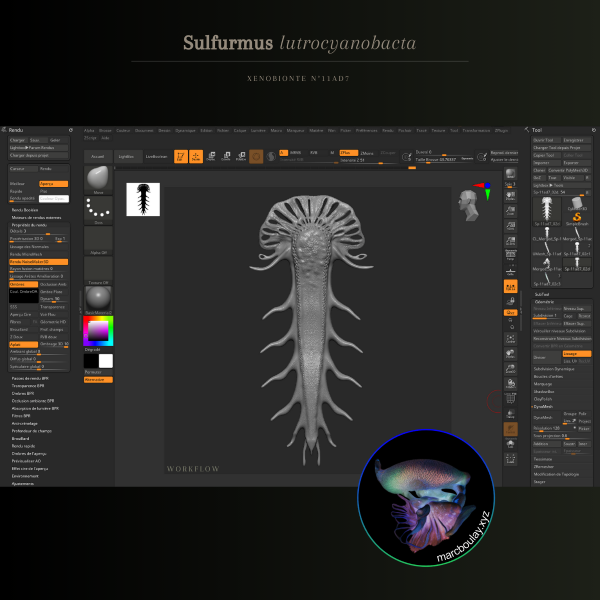Open the Alpha Off slot
Screen dimensions: 600x600
click(98, 241)
